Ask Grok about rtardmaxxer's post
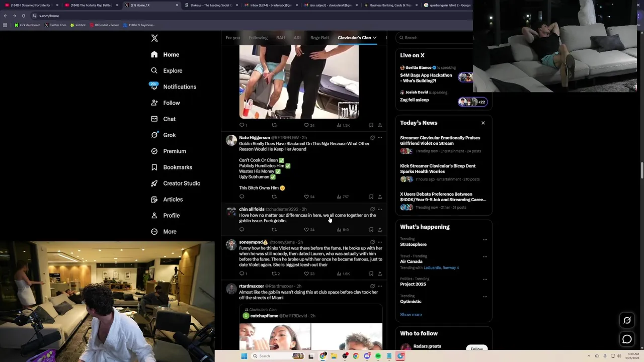 (372, 286)
